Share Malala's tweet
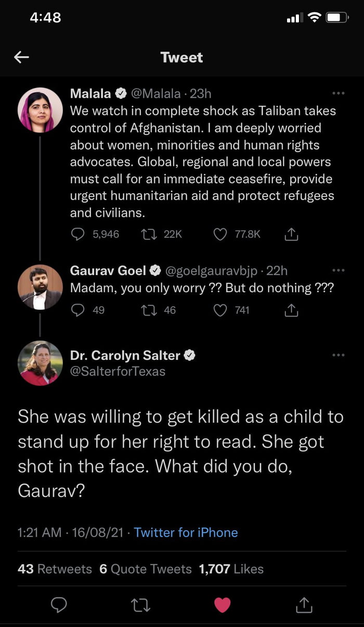 tap(292, 234)
